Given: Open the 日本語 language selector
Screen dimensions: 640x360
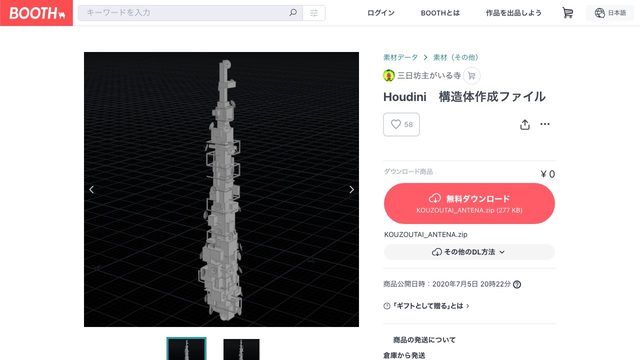Looking at the screenshot, I should [610, 13].
